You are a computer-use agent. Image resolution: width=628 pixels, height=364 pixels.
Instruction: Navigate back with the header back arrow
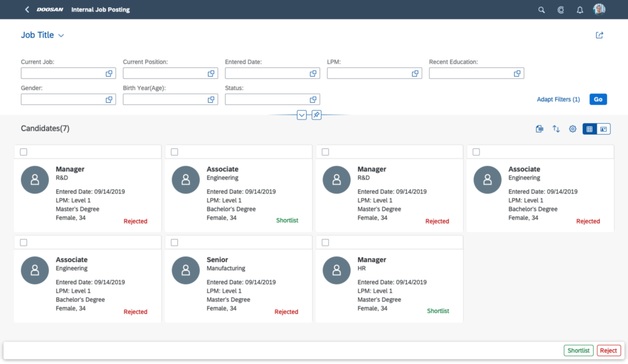(x=26, y=9)
